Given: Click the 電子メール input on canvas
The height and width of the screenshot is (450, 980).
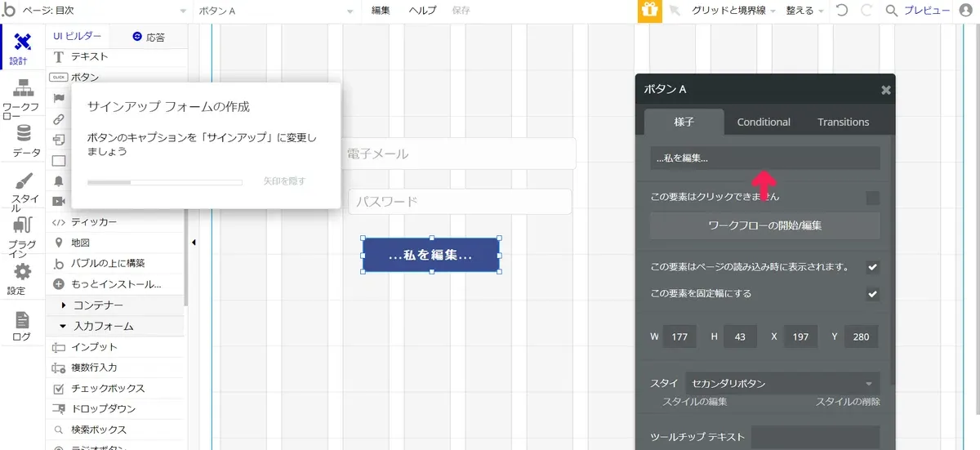Looking at the screenshot, I should point(458,154).
